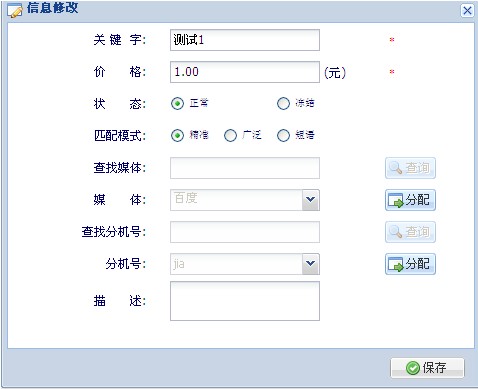This screenshot has width=478, height=389.
Task: Choose the 短语 match mode option
Action: 283,135
